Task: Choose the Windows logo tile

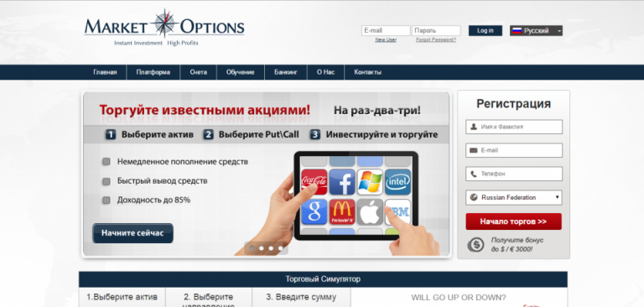Action: (x=370, y=182)
